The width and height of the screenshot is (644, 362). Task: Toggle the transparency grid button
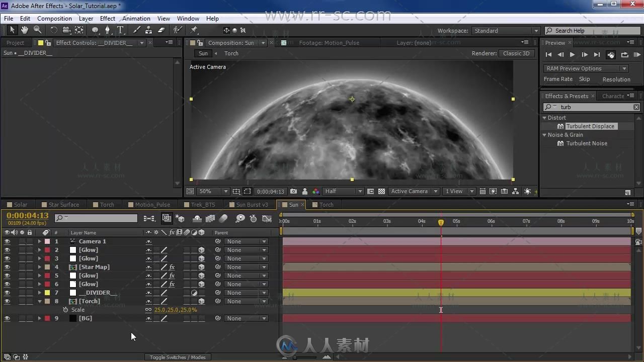pos(382,191)
